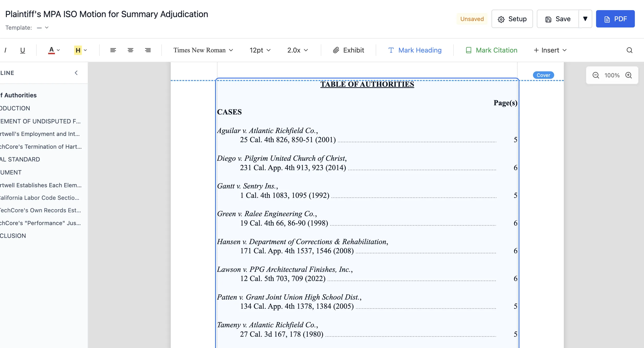Open Times New Roman font dropdown
This screenshot has height=348, width=644.
tap(203, 50)
